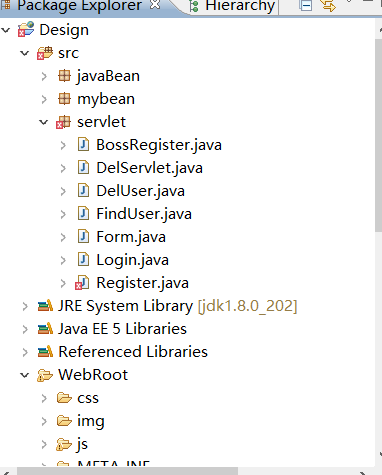Click the Referenced Libraries icon

(x=45, y=352)
